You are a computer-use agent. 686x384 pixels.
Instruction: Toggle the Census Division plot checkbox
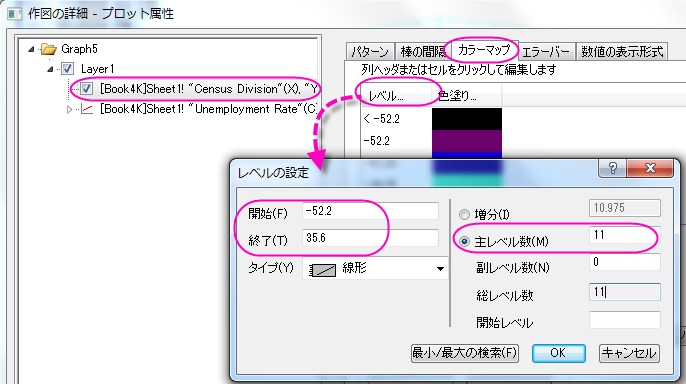click(87, 89)
